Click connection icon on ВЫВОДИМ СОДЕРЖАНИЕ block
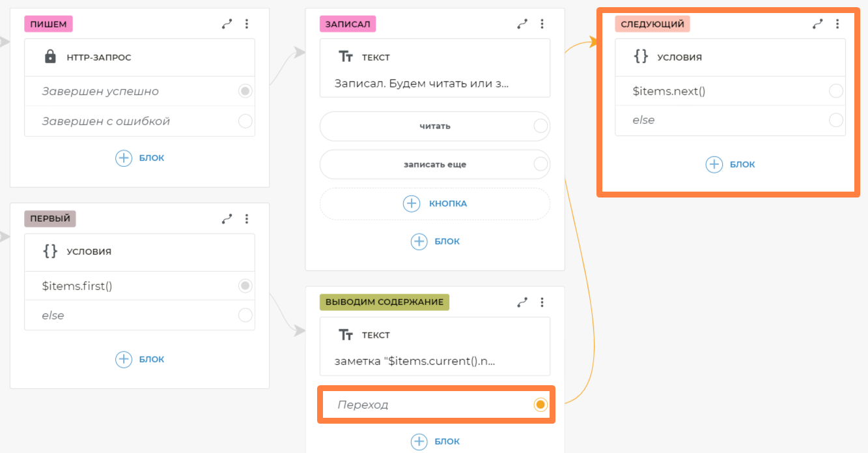 pyautogui.click(x=522, y=302)
